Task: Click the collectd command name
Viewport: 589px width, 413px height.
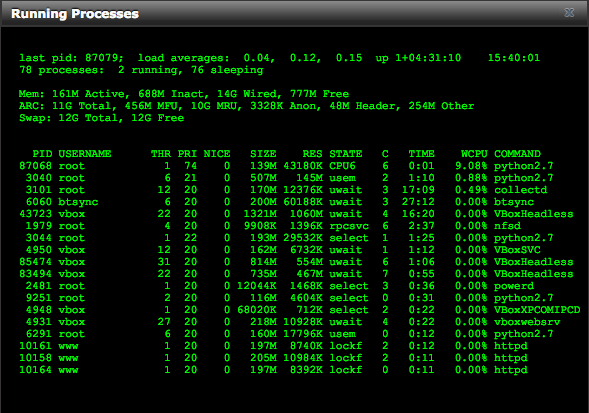Action: coord(521,190)
